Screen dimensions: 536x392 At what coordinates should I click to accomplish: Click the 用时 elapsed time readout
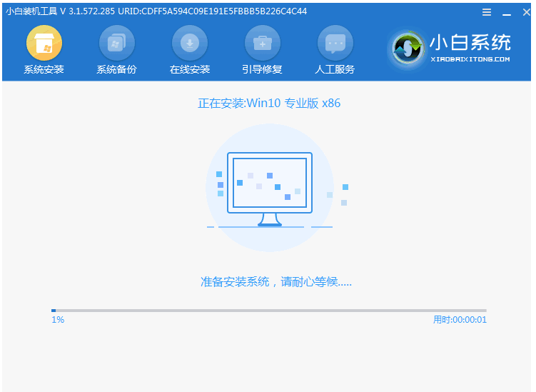(460, 320)
